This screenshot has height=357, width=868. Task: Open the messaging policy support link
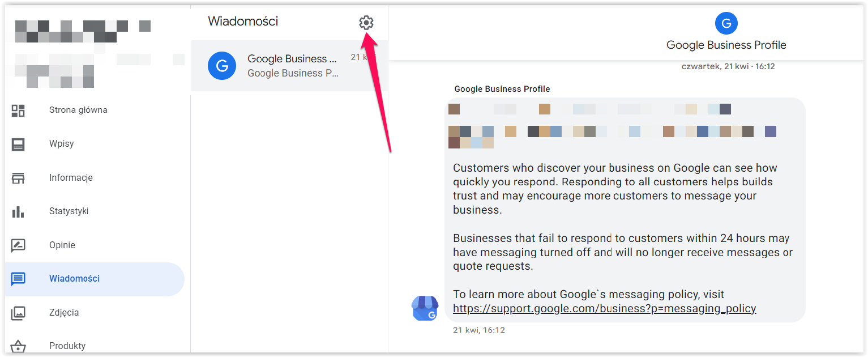click(605, 309)
